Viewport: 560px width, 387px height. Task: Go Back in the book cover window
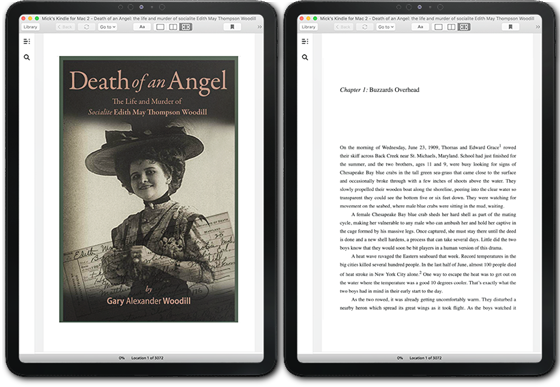pyautogui.click(x=65, y=27)
